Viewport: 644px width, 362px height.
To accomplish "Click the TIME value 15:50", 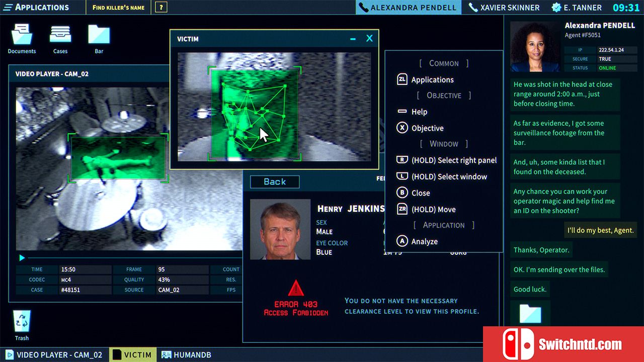I will tap(85, 269).
